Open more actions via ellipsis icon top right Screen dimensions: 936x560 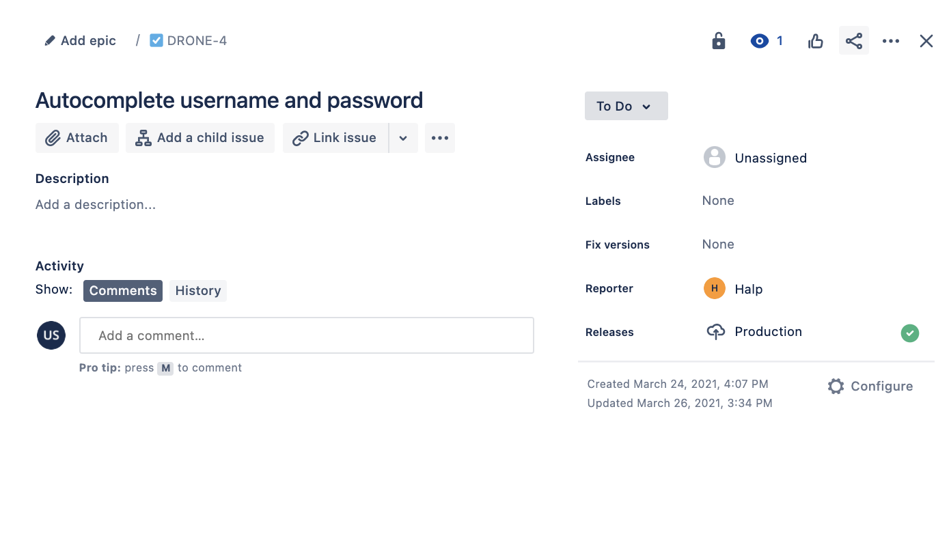click(890, 40)
